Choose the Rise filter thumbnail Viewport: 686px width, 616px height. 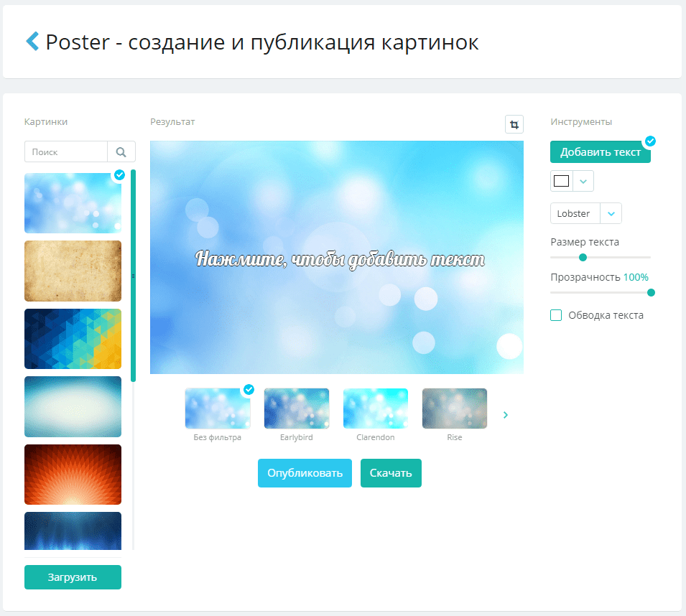[x=454, y=409]
